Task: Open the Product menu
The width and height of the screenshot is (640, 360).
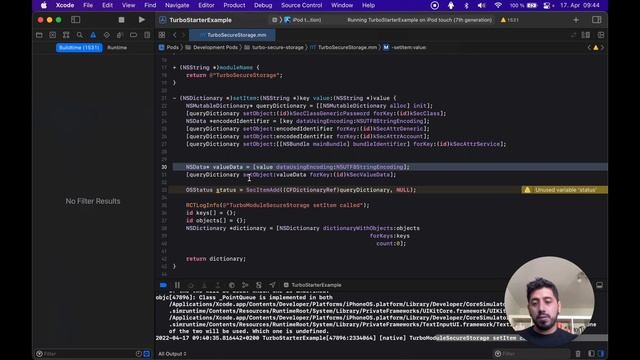Action: tap(234, 5)
